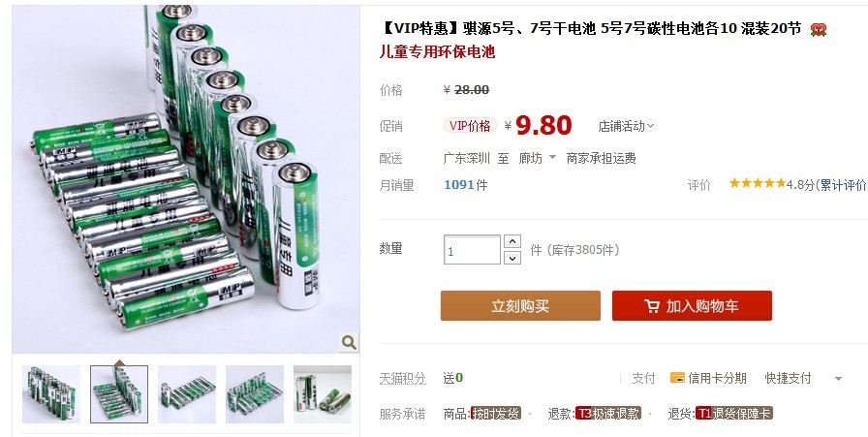Click the quantity input field

coord(472,250)
